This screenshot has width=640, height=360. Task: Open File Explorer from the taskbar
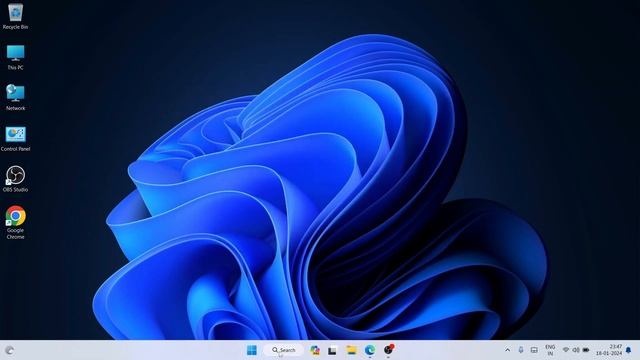tap(351, 350)
